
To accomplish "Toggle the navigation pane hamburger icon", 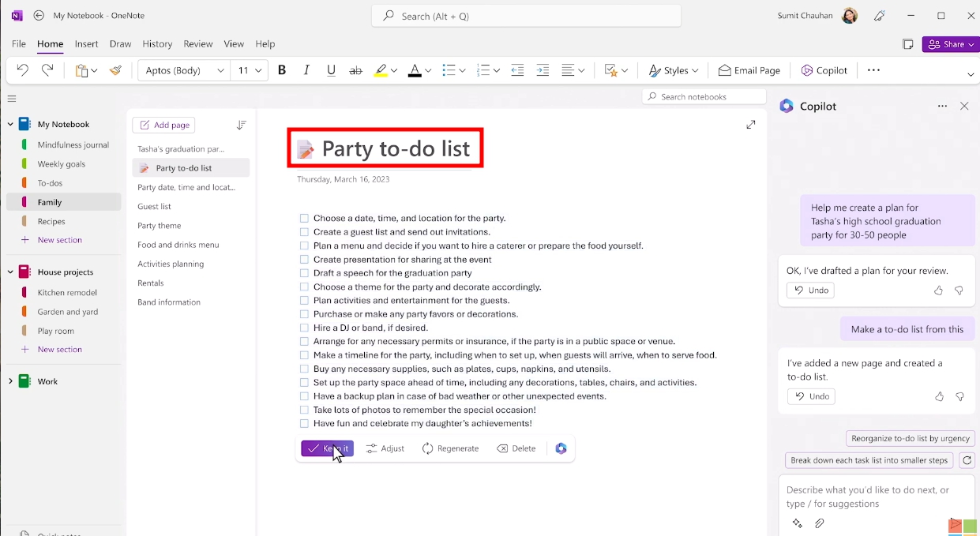I will pos(11,99).
